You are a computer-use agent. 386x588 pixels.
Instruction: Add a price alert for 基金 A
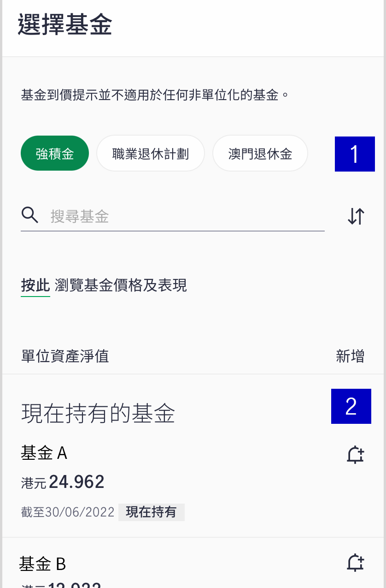355,455
